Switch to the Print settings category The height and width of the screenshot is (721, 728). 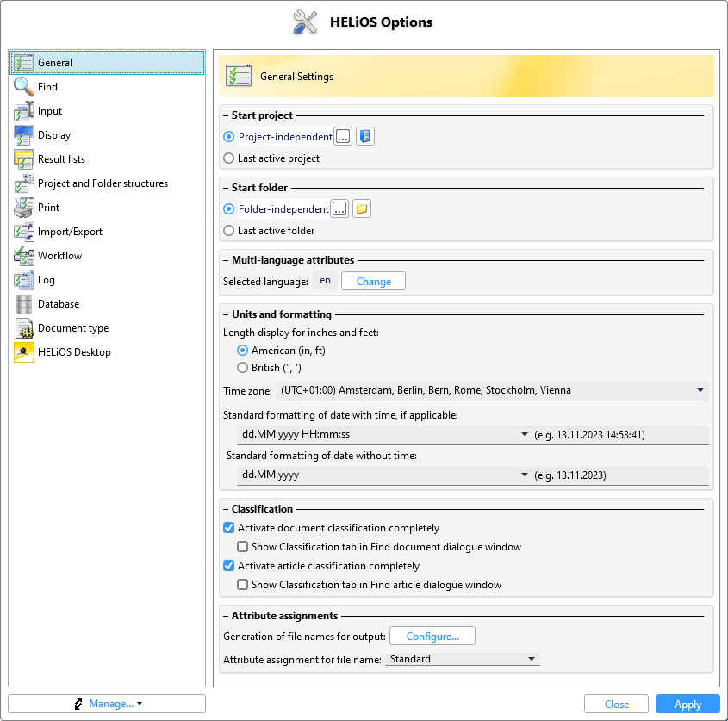[107, 208]
